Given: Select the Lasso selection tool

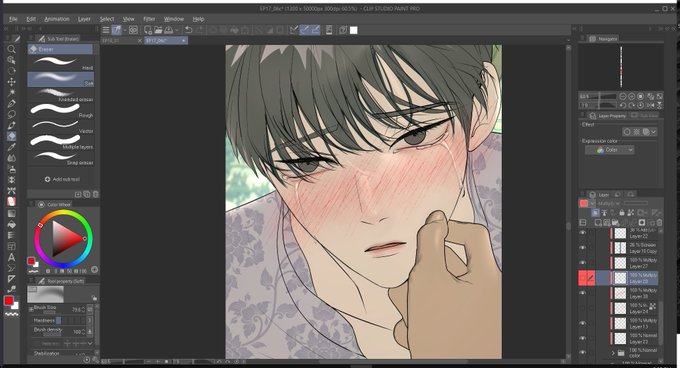Looking at the screenshot, I should point(12,114).
